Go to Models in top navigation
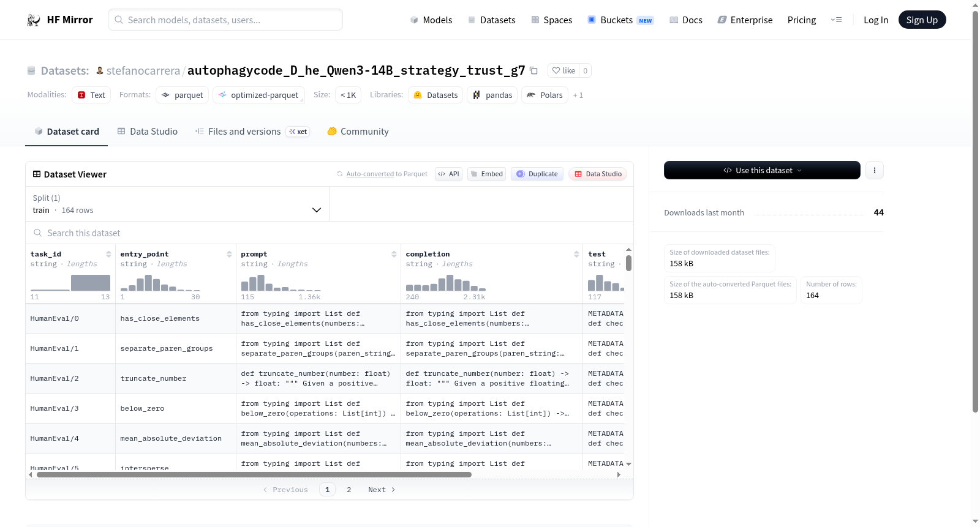Screen dimensions: 980x527 pos(431,20)
